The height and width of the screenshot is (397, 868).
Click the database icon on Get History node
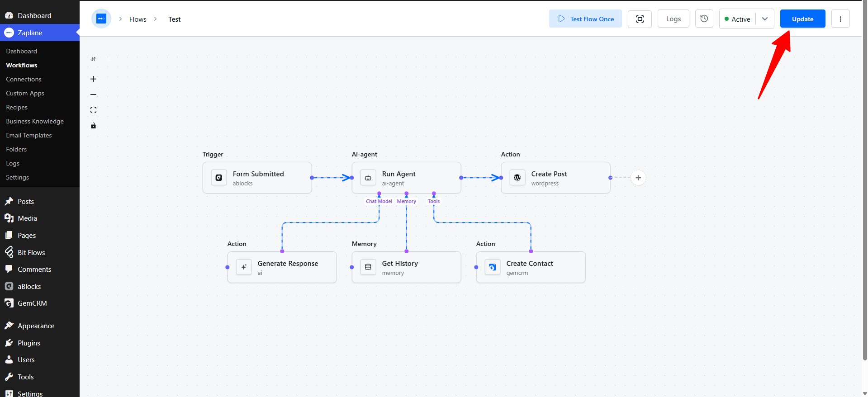[368, 267]
